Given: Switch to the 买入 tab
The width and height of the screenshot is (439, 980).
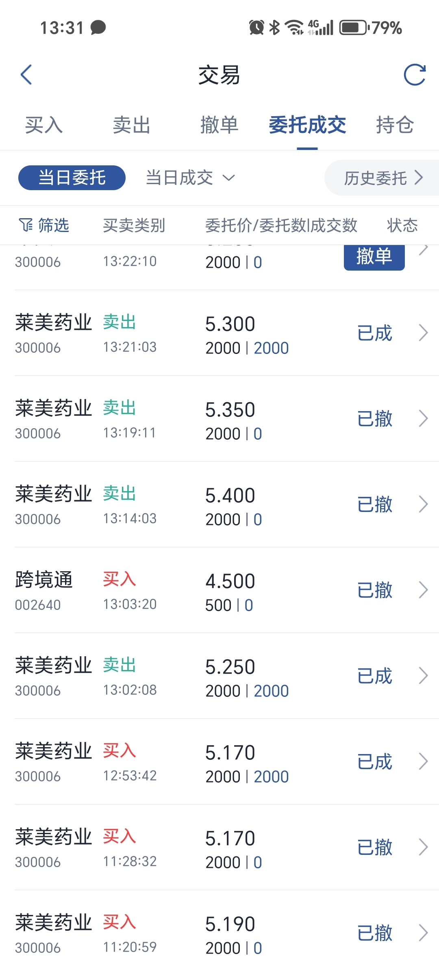Looking at the screenshot, I should (x=43, y=125).
